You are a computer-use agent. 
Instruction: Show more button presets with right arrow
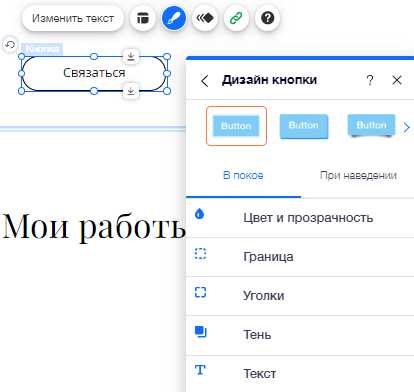click(406, 127)
